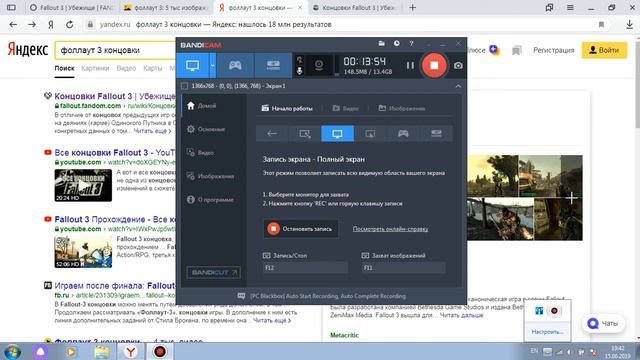Bookmark the page in address bar
This screenshot has width=640, height=360.
[601, 24]
